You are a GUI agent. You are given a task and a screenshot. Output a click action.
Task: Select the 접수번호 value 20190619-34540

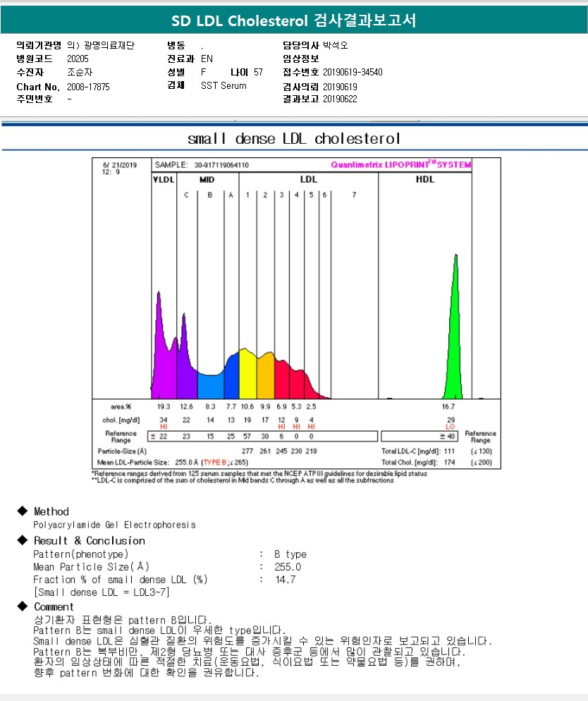353,72
